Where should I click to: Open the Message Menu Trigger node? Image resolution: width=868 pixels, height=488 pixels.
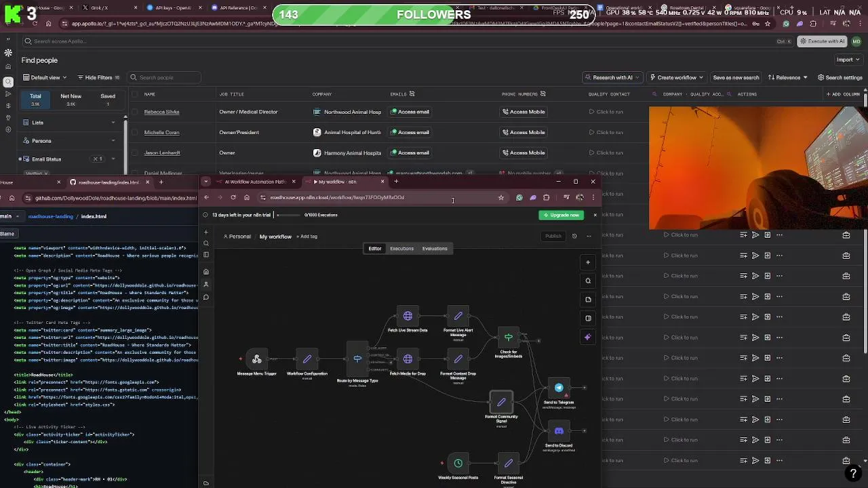257,359
